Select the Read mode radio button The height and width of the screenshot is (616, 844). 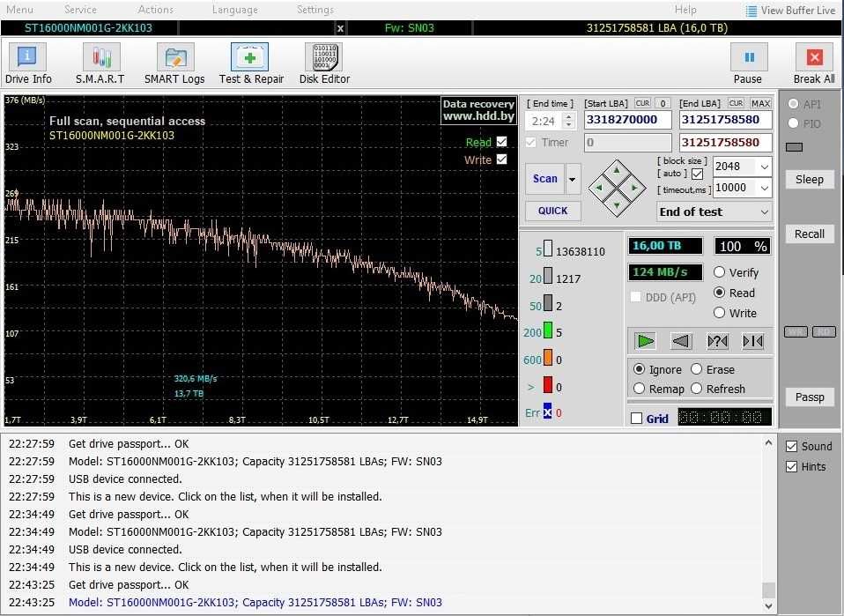[719, 293]
